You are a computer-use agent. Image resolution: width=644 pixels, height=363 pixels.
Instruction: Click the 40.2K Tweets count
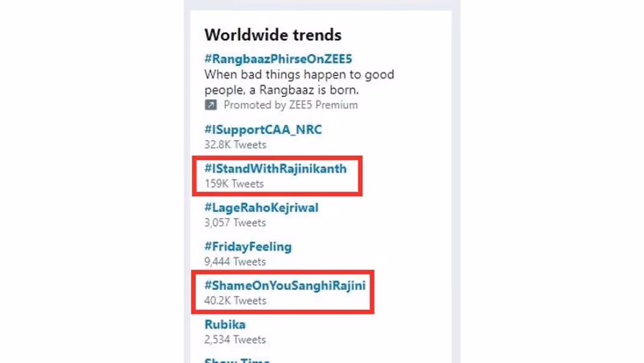pos(235,301)
